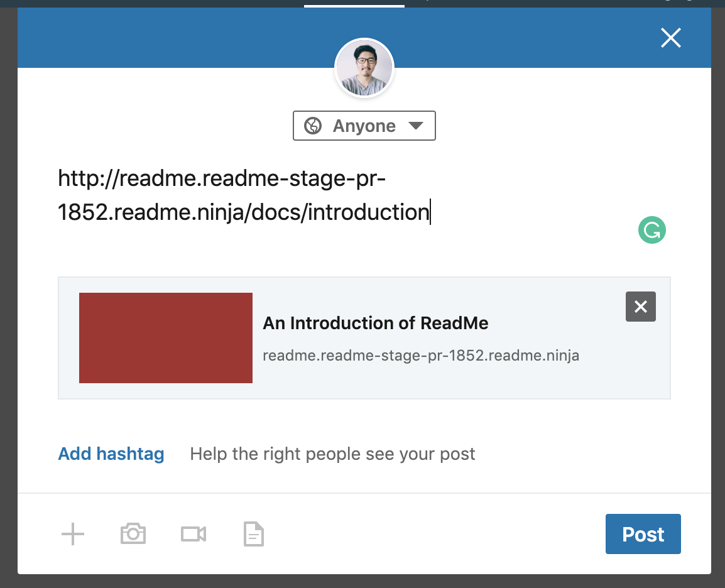725x588 pixels.
Task: Open the Anyone visibility dropdown
Action: 364,126
